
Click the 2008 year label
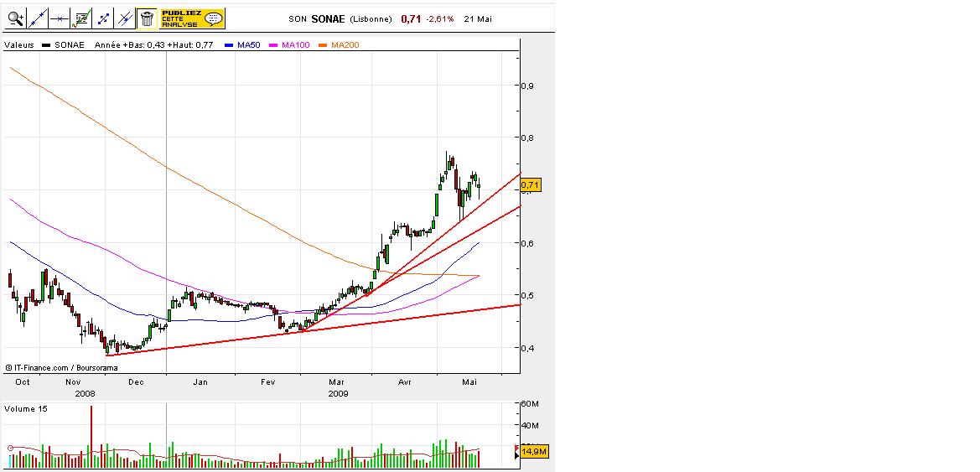(85, 394)
